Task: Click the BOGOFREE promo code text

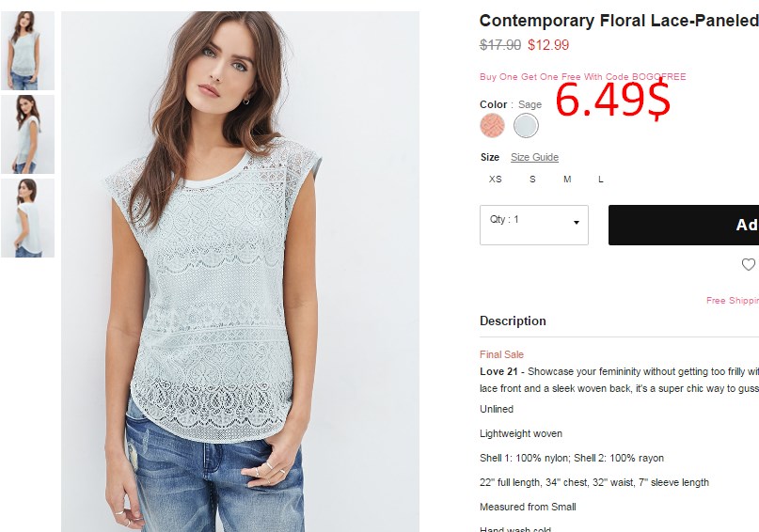Action: (658, 76)
